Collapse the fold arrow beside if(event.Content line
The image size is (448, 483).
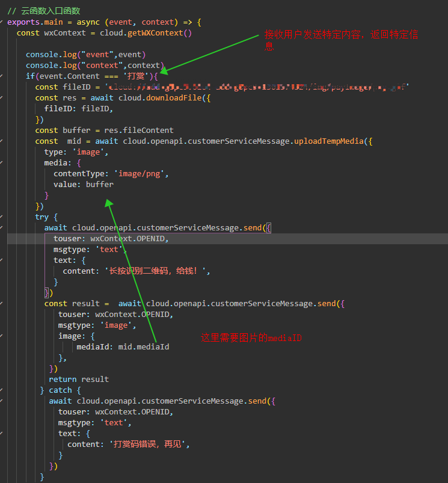click(2, 76)
